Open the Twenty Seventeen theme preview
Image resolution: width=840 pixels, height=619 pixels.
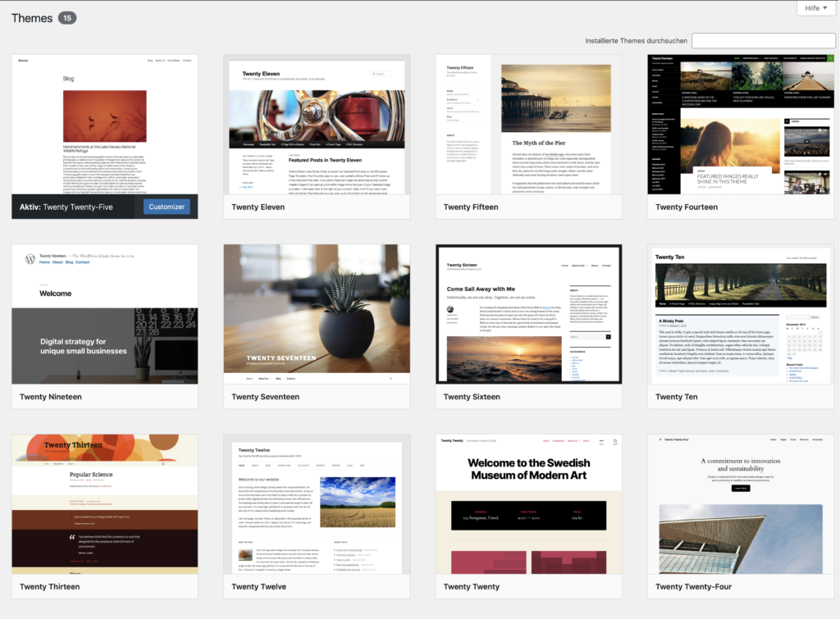(x=317, y=314)
